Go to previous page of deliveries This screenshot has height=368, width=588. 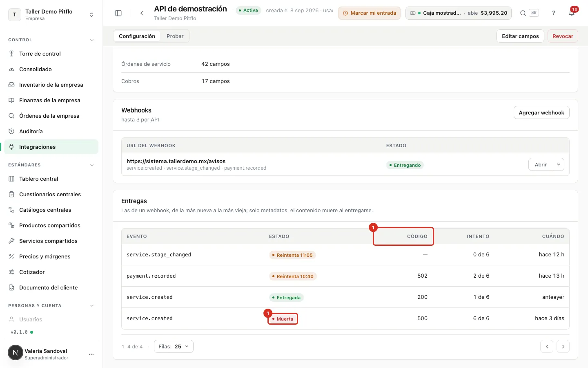pyautogui.click(x=547, y=346)
